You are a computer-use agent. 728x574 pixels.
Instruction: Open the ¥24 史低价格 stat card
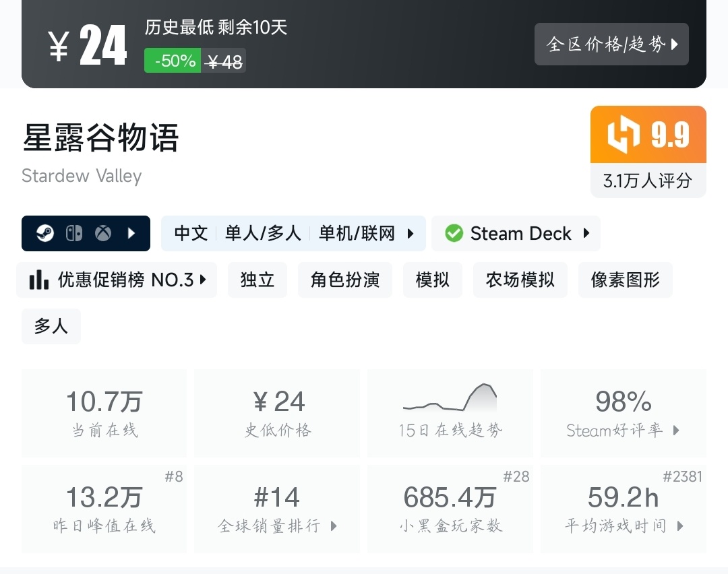point(277,414)
